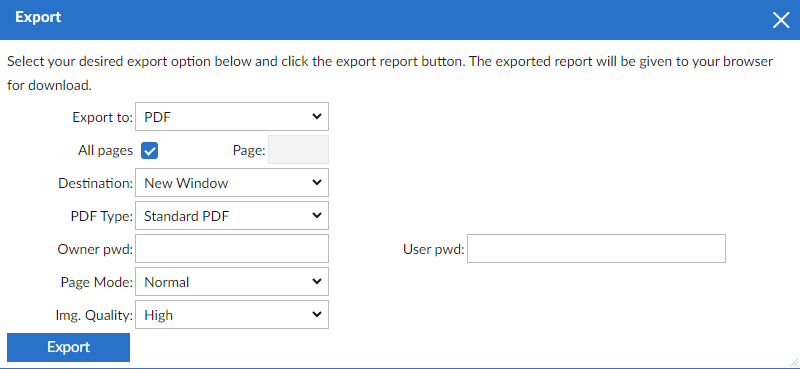Click the 'Page Mode:' label
800x369 pixels.
(x=97, y=282)
